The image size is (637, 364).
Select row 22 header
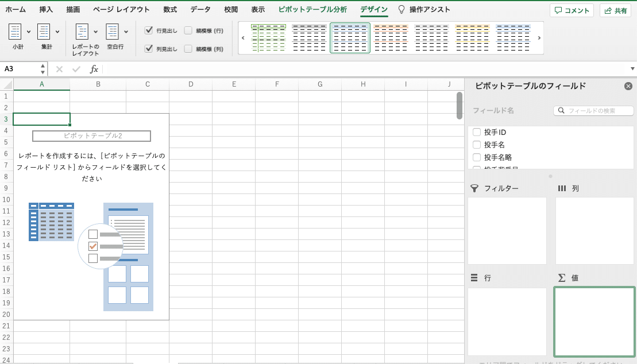pyautogui.click(x=6, y=337)
